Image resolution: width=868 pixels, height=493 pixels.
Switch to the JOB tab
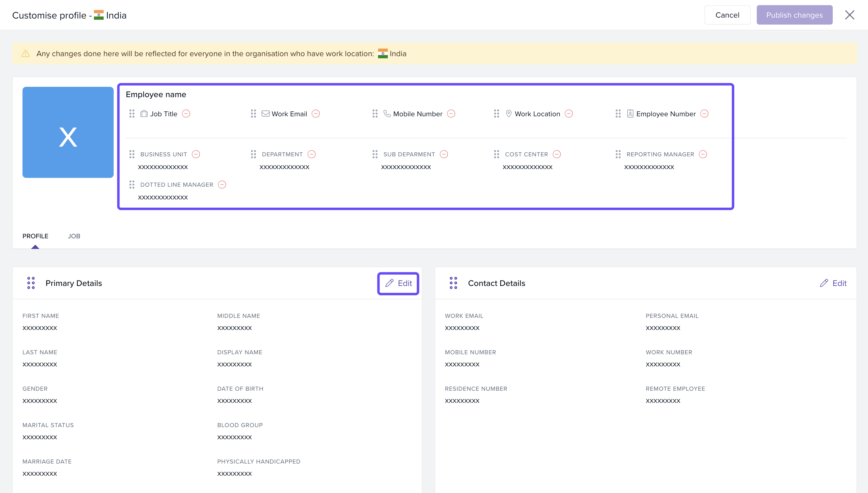click(x=74, y=236)
